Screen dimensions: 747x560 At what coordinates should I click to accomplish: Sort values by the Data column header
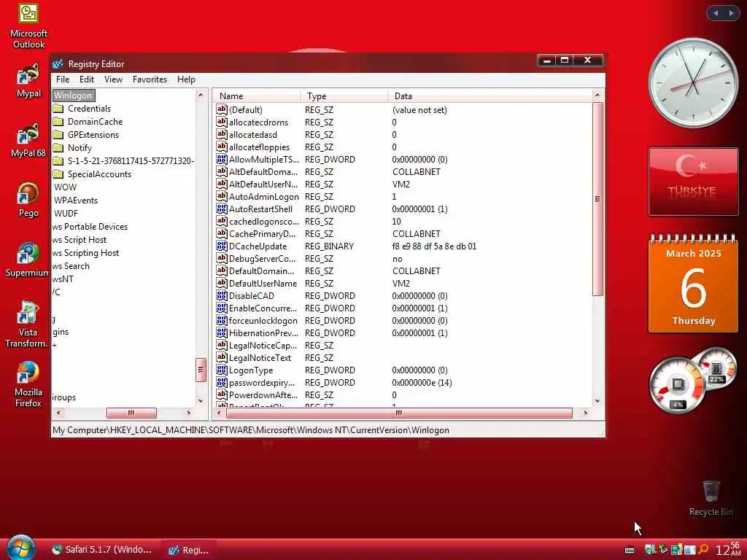(489, 96)
